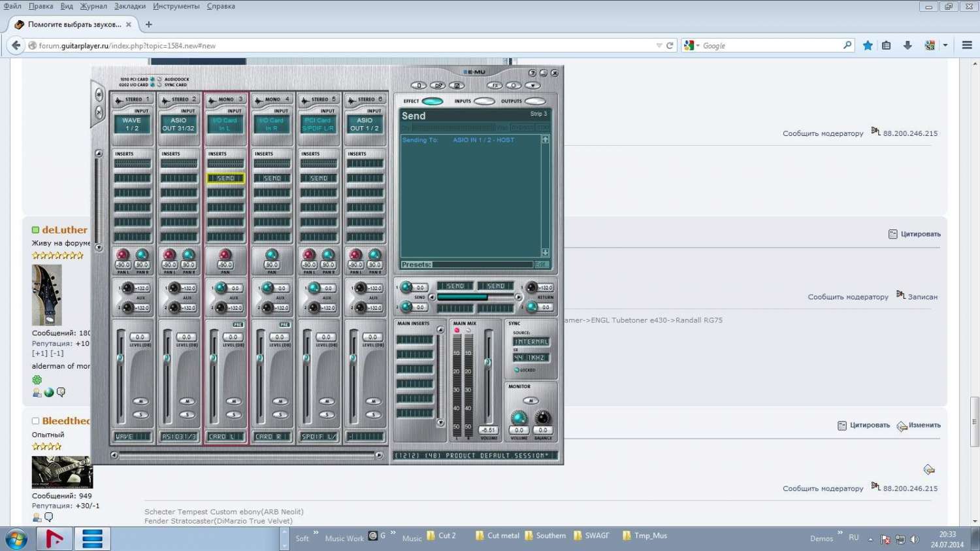Open the Firefox downloads arrow icon
This screenshot has height=551, width=980.
(907, 46)
